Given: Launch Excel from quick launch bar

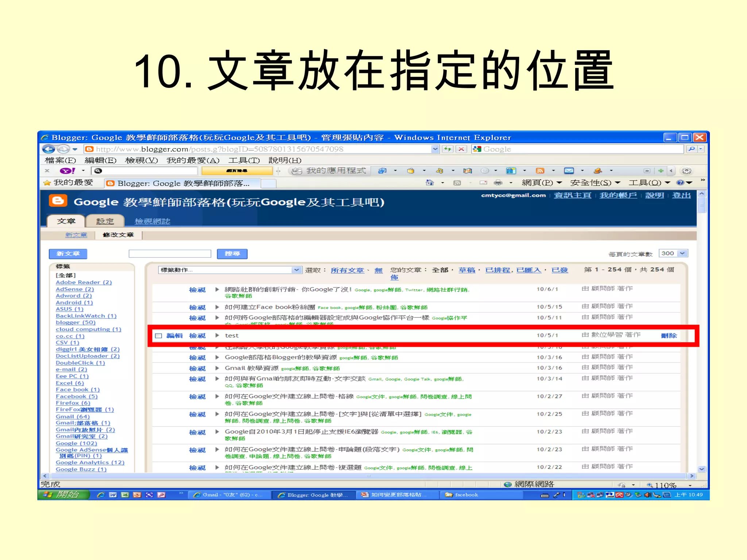Looking at the screenshot, I should click(x=125, y=495).
